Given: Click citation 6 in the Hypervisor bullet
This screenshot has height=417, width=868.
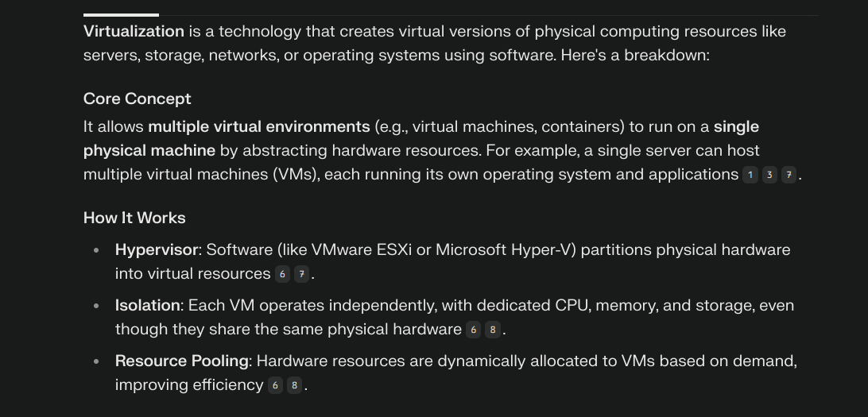Looking at the screenshot, I should [x=282, y=274].
